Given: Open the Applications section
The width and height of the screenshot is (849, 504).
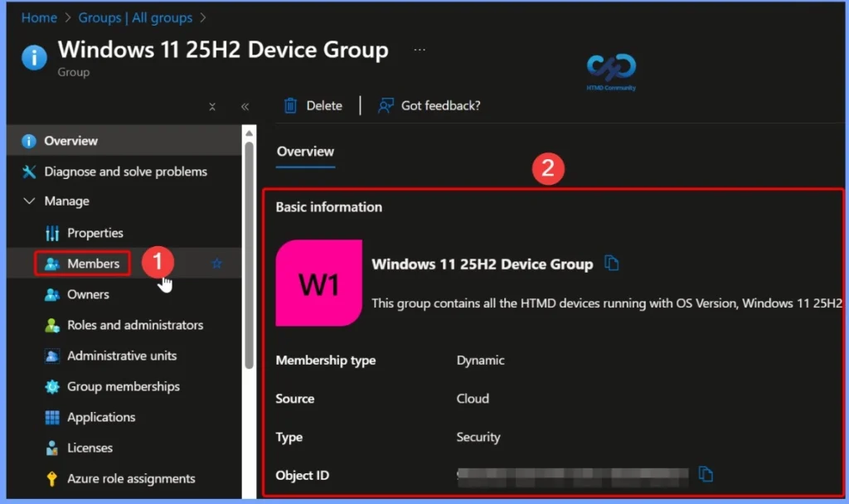Looking at the screenshot, I should coord(100,417).
